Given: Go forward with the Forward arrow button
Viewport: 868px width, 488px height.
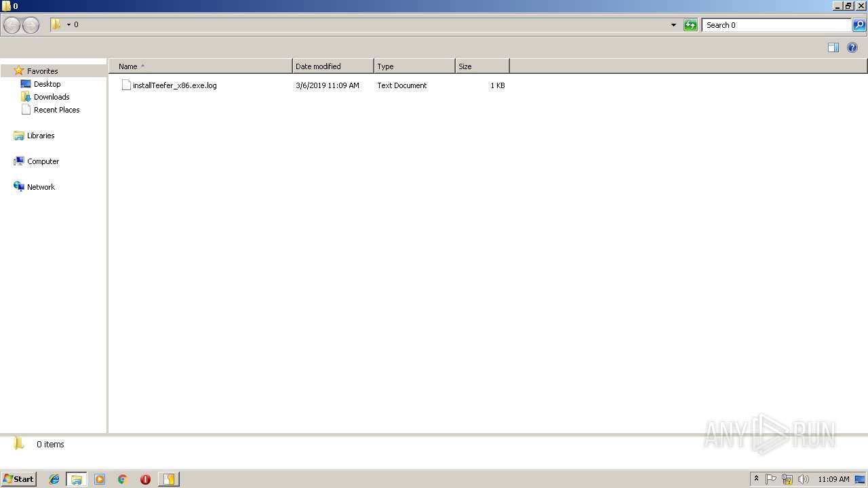Looking at the screenshot, I should pyautogui.click(x=31, y=25).
